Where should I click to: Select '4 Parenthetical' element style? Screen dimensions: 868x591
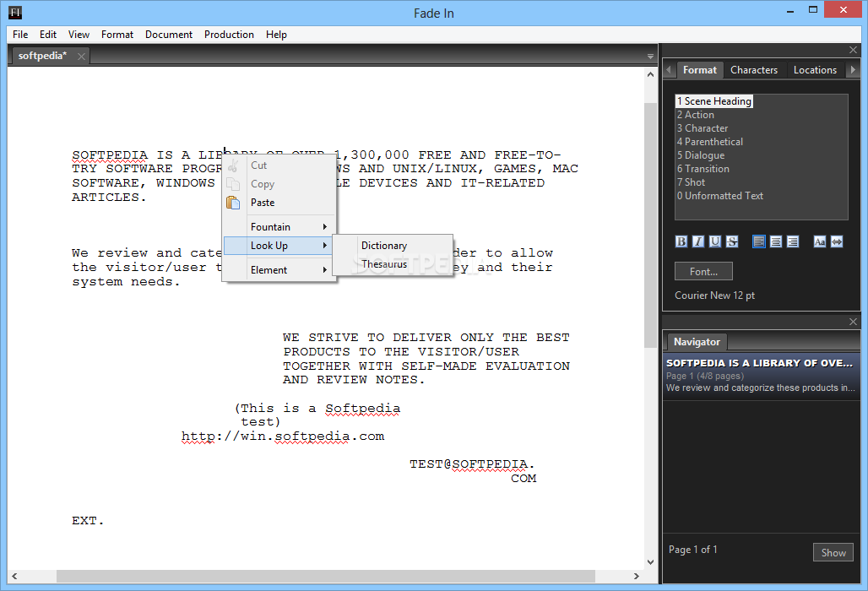pos(710,142)
